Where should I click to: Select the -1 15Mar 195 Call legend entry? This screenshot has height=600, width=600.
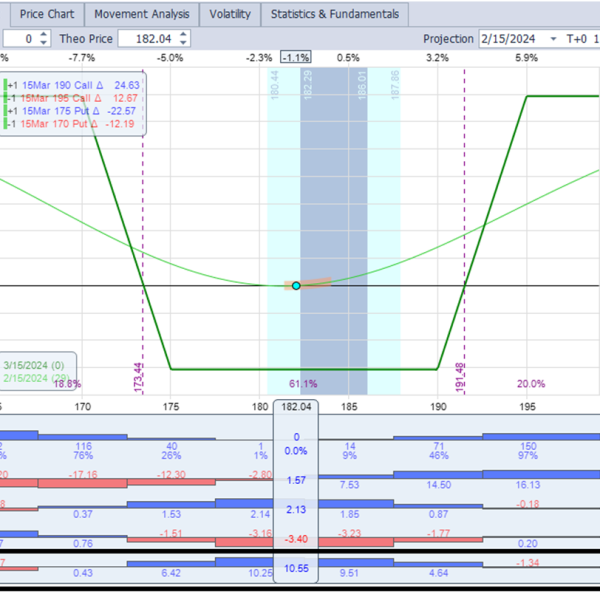point(73,97)
